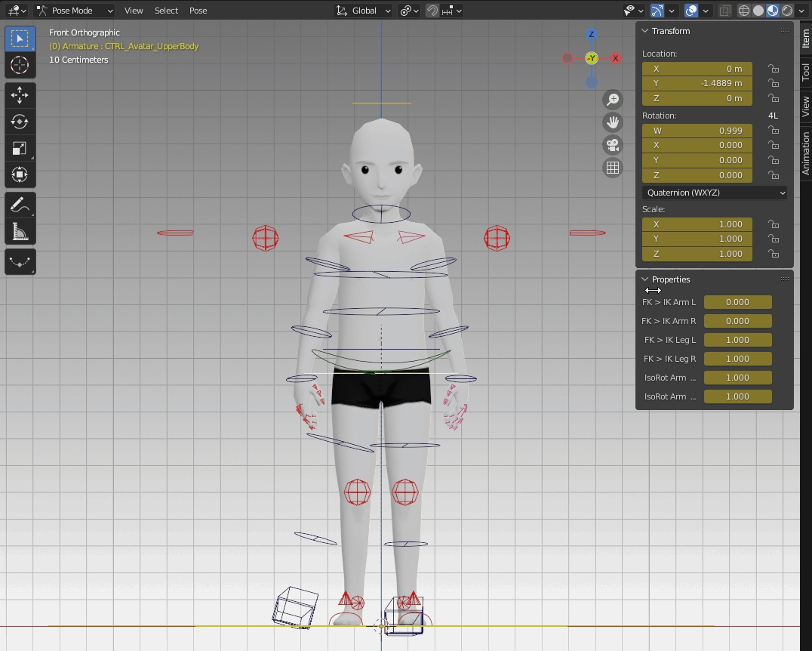Open Quaternion (WXYZ) rotation mode dropdown
812x651 pixels.
714,193
